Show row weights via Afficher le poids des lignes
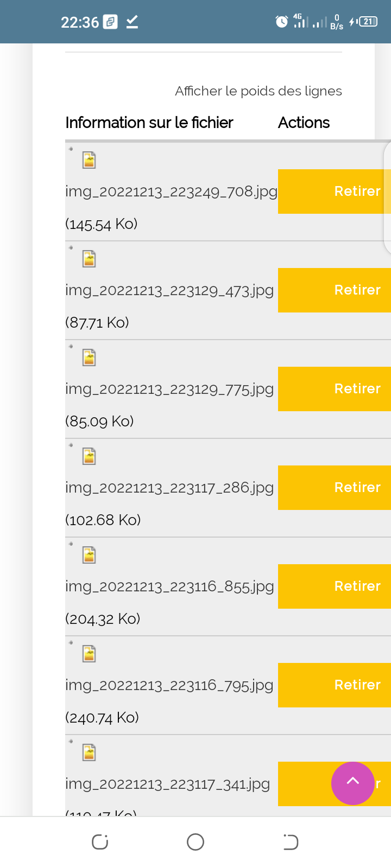 click(258, 91)
